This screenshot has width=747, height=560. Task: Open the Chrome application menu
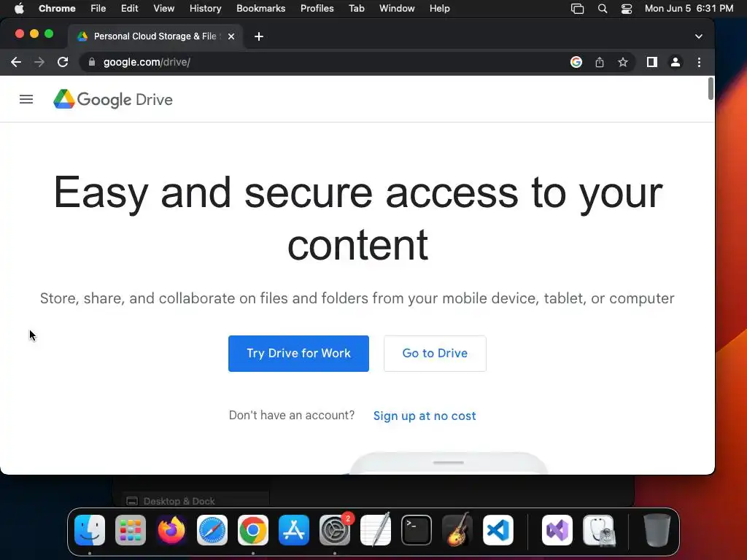coord(57,8)
